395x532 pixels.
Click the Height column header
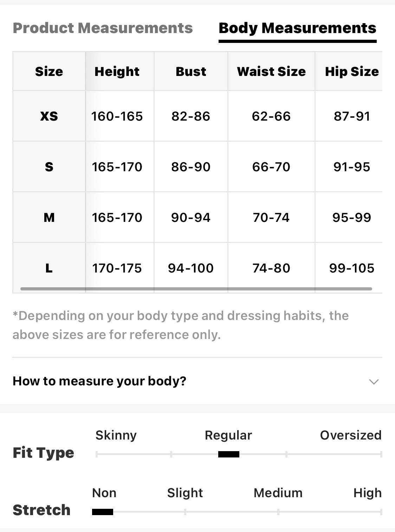pos(117,71)
